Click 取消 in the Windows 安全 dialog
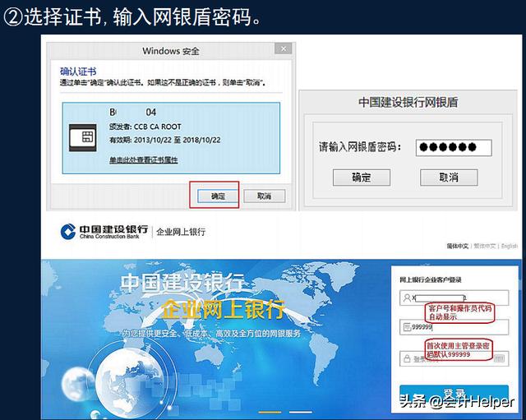 coord(264,196)
